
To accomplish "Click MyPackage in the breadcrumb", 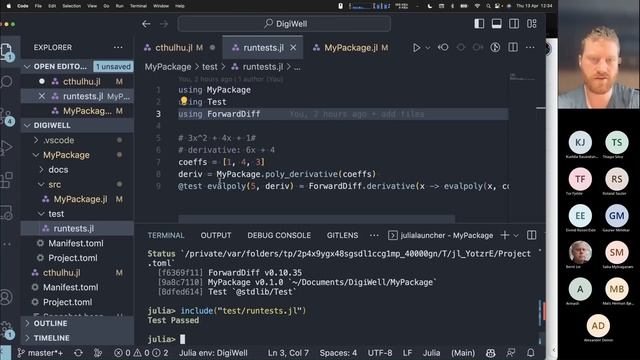I will (x=168, y=67).
